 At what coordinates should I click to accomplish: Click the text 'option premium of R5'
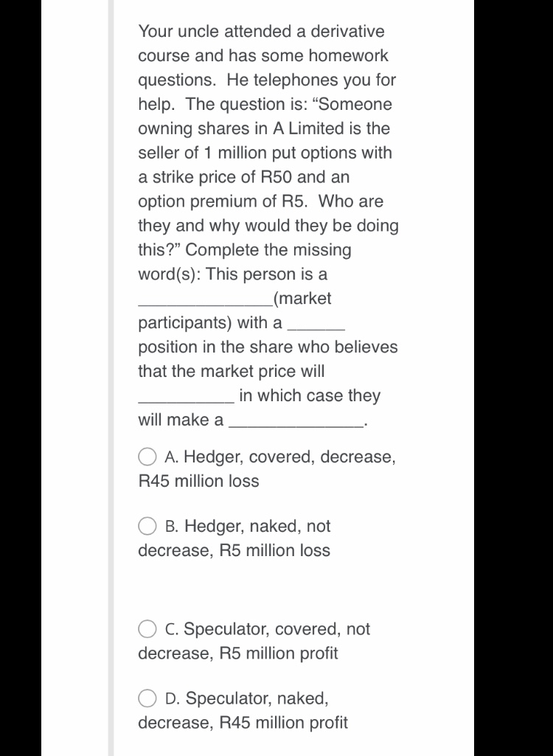[236, 201]
